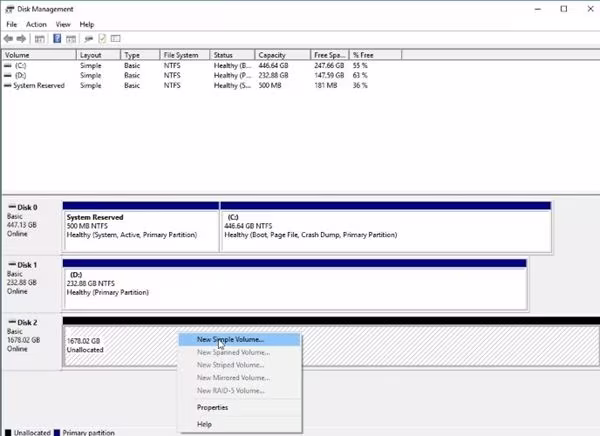Sort by the Volume column header
This screenshot has height=436, width=600.
pos(39,55)
